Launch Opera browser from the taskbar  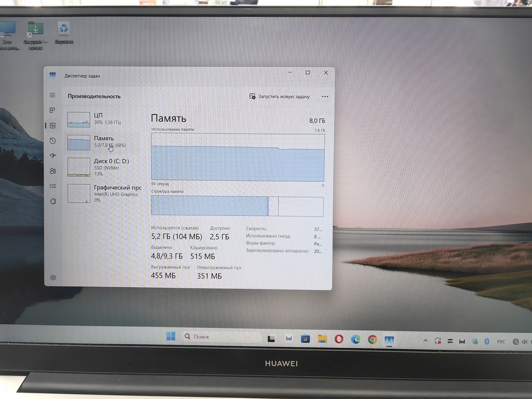pos(338,339)
